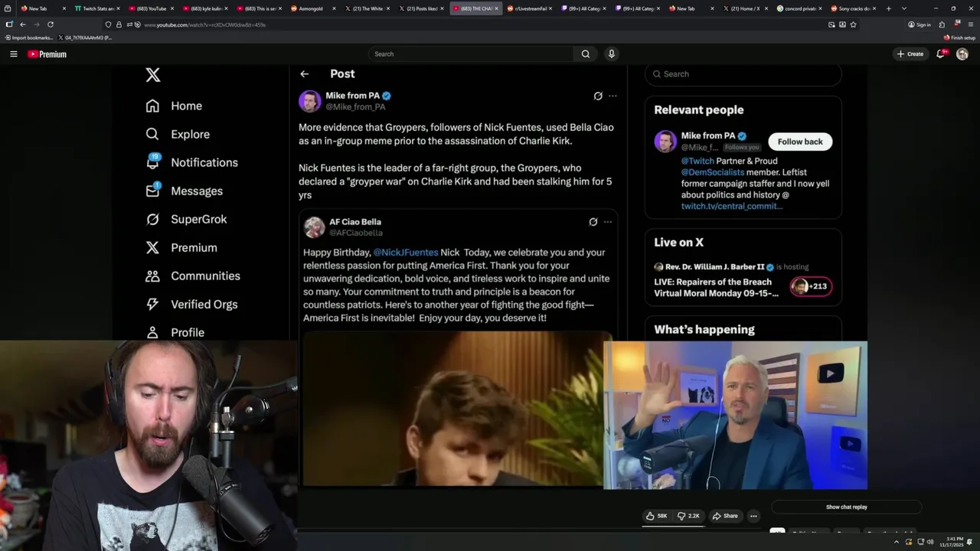This screenshot has height=551, width=980.
Task: Open Messages in X sidebar
Action: (184, 191)
